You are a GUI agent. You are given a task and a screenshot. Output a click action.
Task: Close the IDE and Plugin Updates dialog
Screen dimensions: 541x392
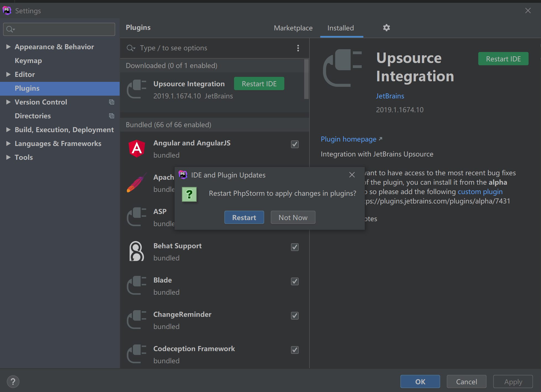[352, 175]
